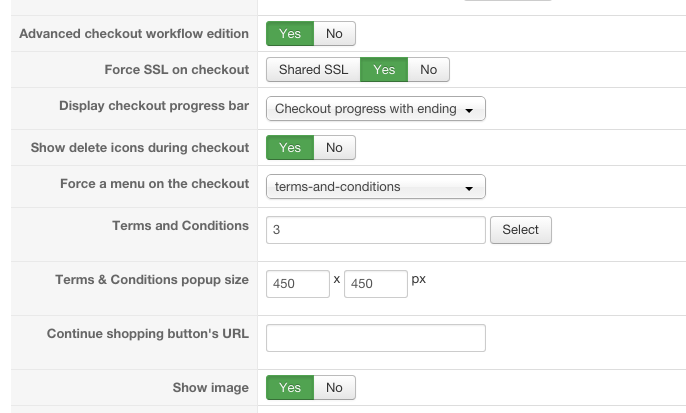This screenshot has height=413, width=686.
Task: Click the Terms and Conditions ID field
Action: [x=375, y=230]
